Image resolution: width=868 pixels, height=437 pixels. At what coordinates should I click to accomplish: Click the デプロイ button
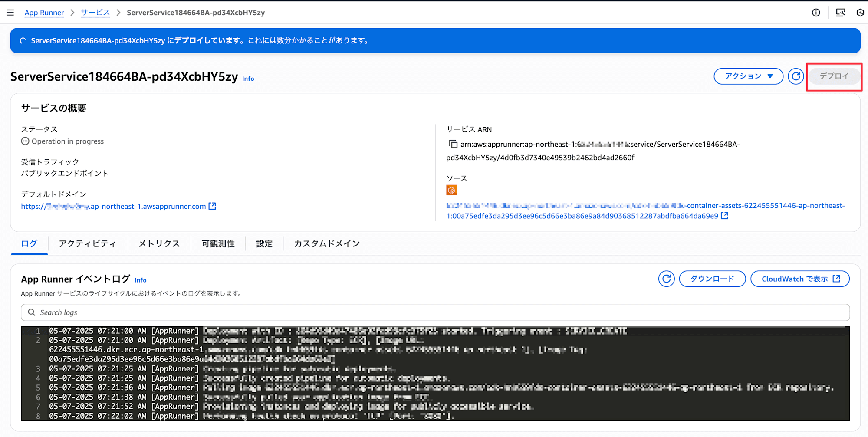click(834, 76)
